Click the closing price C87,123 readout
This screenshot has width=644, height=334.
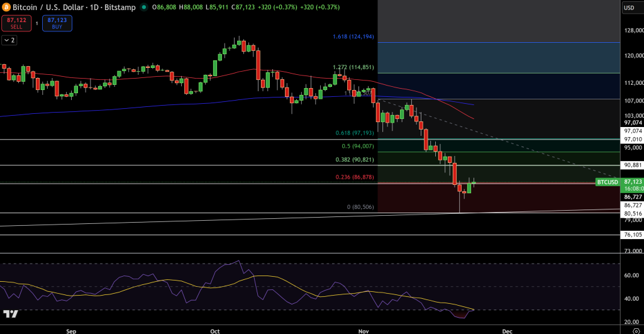243,7
